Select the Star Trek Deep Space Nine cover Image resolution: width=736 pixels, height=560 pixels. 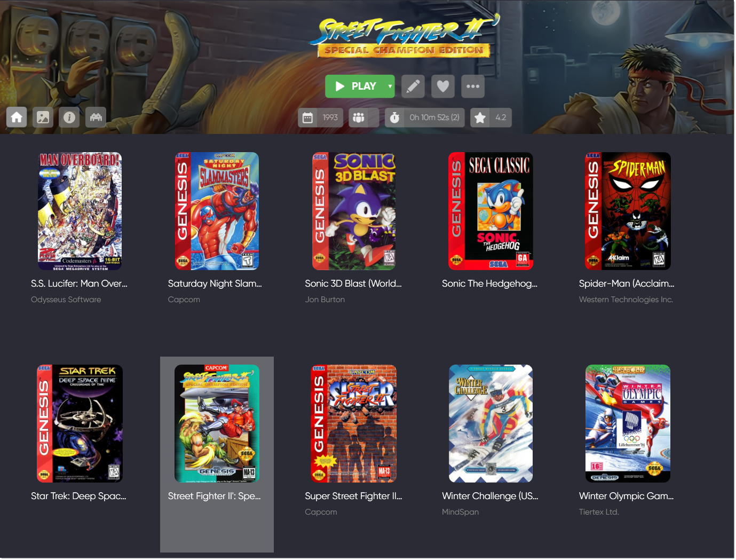[80, 424]
